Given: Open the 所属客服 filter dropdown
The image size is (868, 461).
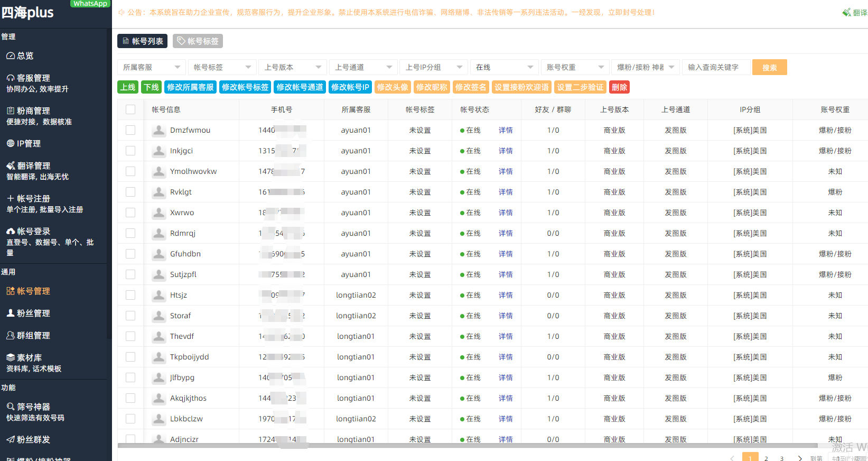Looking at the screenshot, I should (152, 67).
